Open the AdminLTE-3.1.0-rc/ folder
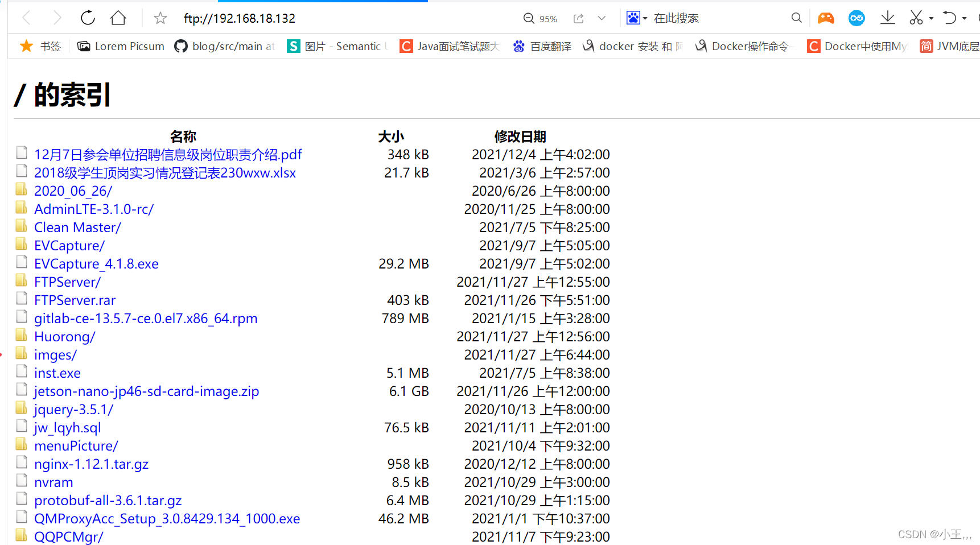980x545 pixels. [94, 209]
